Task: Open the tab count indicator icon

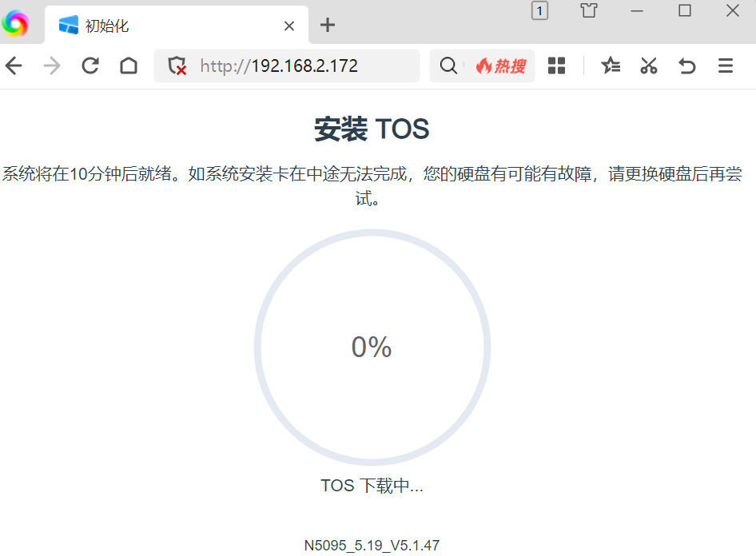Action: [540, 10]
